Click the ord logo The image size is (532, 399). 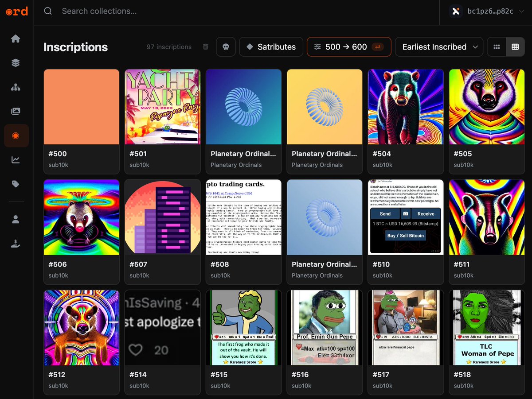tap(17, 11)
